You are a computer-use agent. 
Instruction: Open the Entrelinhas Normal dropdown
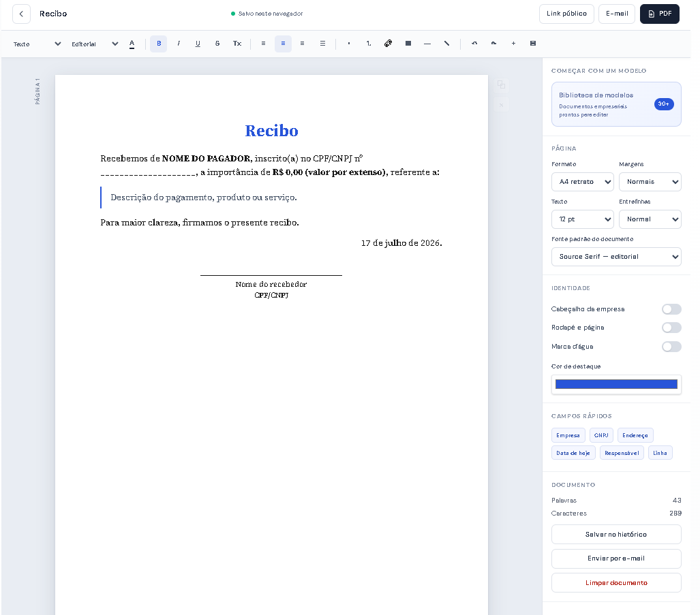point(650,219)
